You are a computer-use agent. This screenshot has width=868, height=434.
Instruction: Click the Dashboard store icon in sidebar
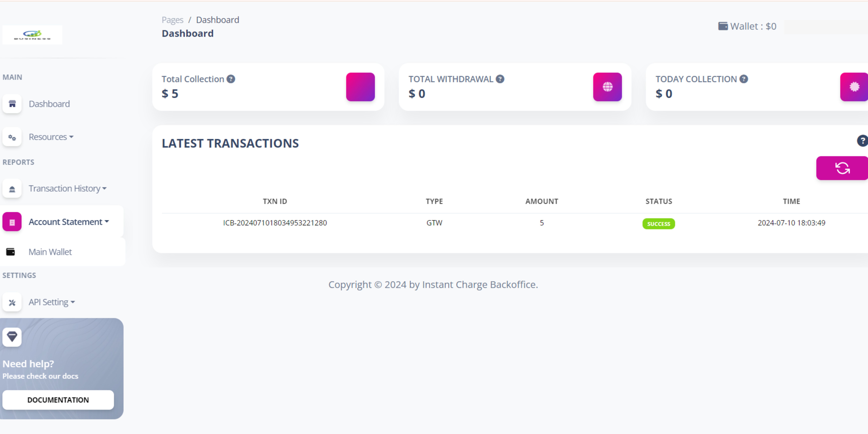(x=12, y=104)
